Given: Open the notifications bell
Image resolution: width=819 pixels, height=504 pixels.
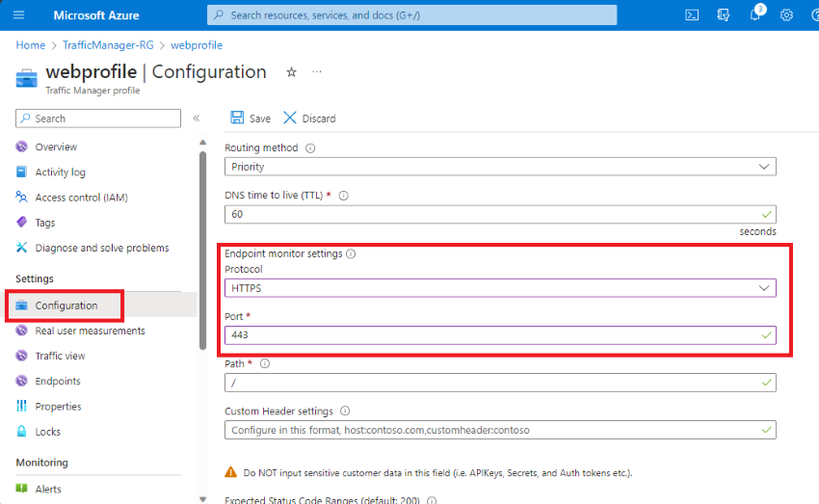Looking at the screenshot, I should 755,15.
